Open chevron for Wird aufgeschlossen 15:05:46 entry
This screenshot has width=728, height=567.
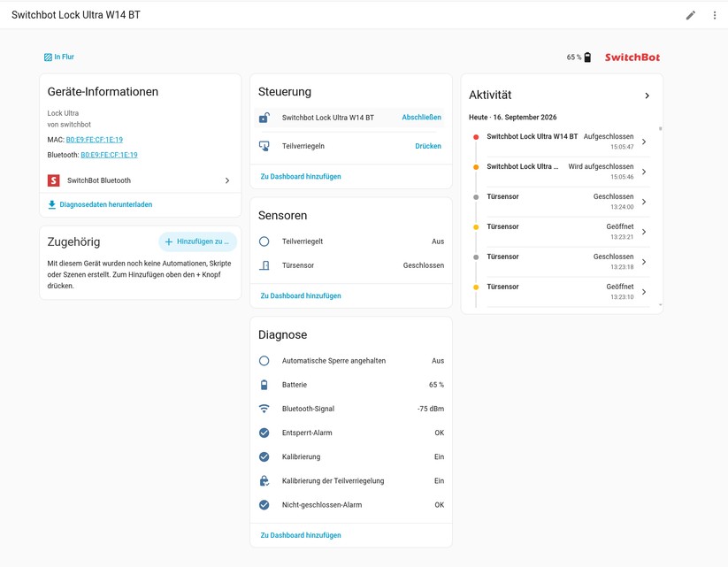pos(644,172)
